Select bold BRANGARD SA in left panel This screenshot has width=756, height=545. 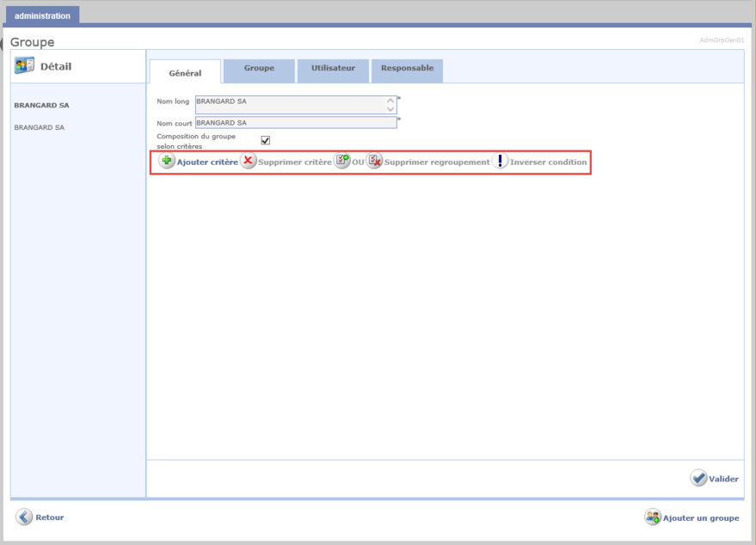(41, 106)
